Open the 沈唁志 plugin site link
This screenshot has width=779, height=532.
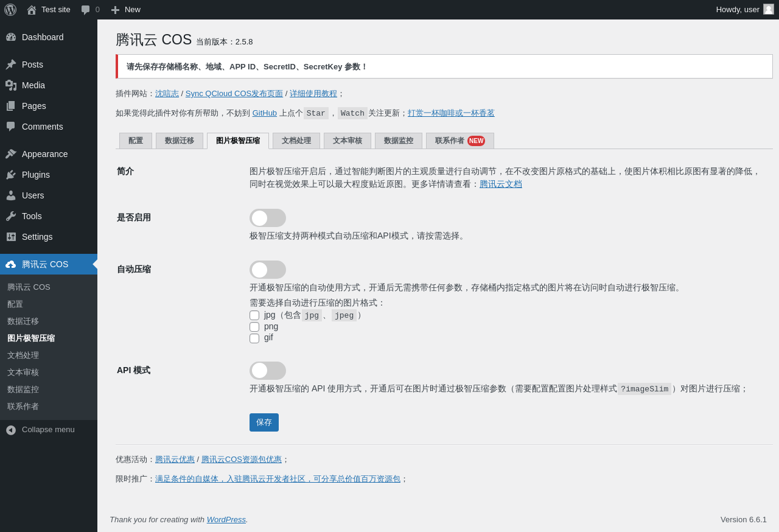pos(167,94)
